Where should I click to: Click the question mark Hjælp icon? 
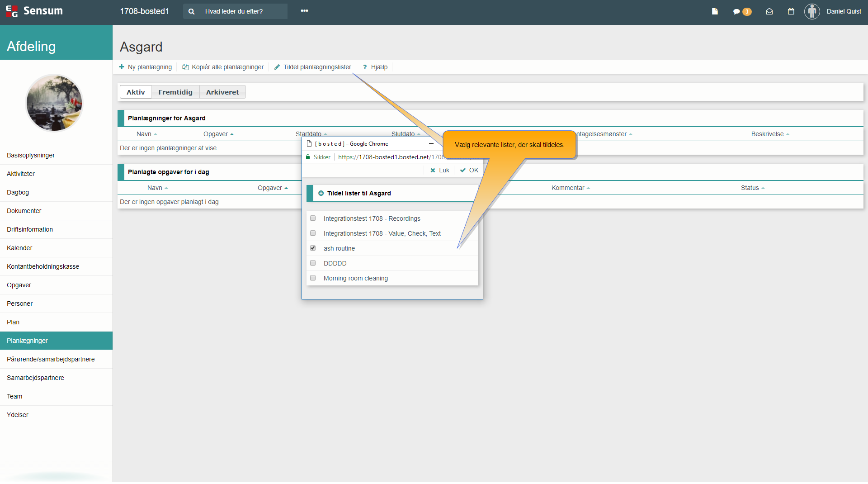click(x=365, y=67)
